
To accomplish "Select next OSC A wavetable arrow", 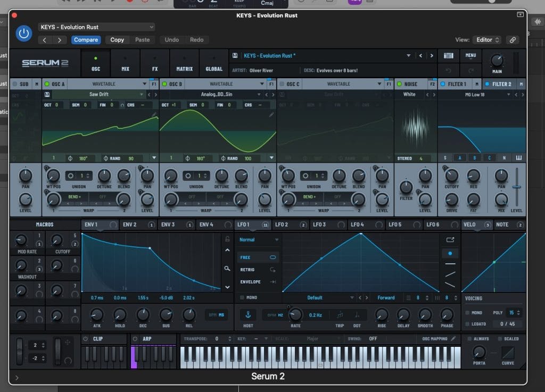I will pyautogui.click(x=156, y=95).
